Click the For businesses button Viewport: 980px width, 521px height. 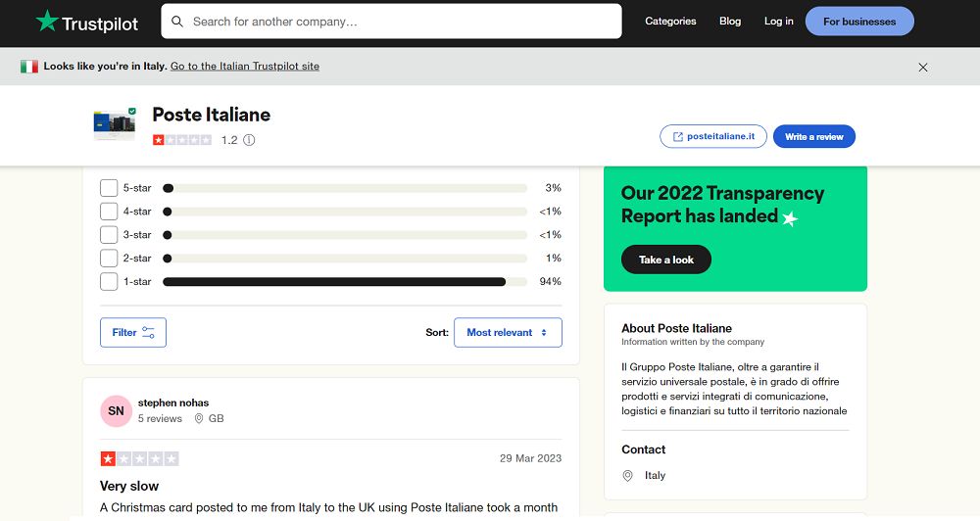859,22
